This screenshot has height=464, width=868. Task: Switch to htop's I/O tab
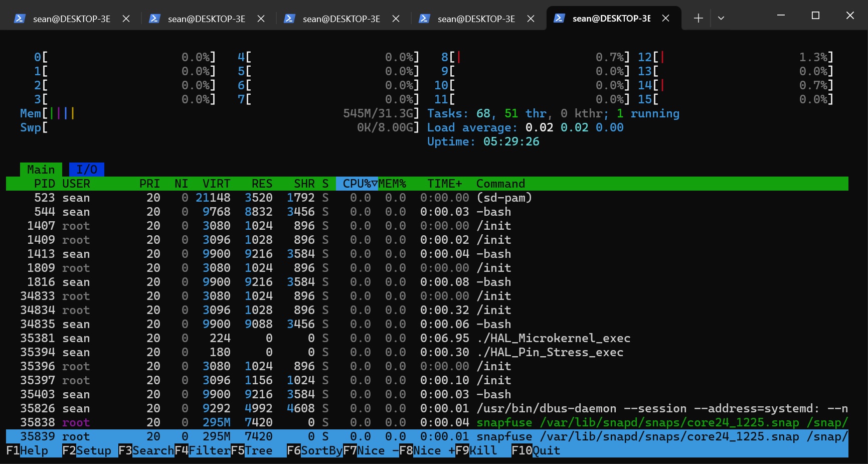tap(86, 169)
